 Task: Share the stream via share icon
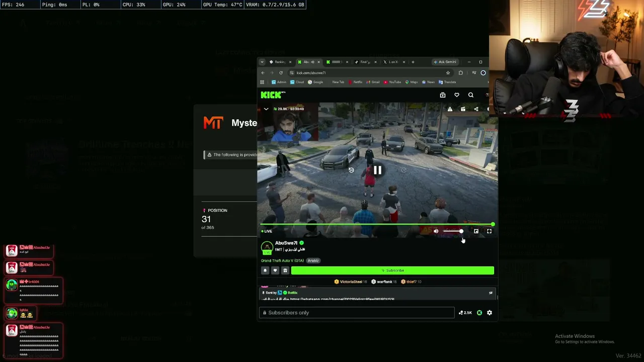pos(476,109)
